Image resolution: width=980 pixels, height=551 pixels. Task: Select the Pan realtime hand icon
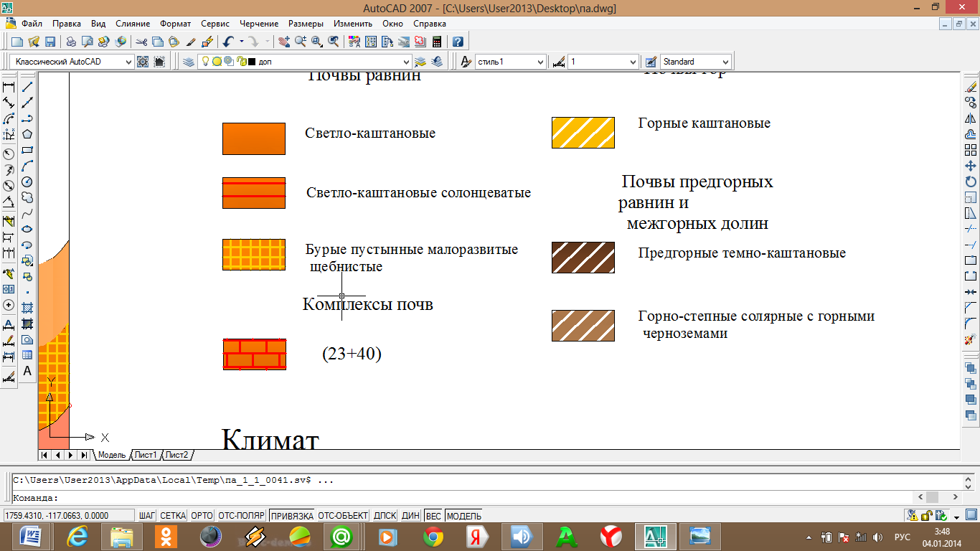[284, 42]
